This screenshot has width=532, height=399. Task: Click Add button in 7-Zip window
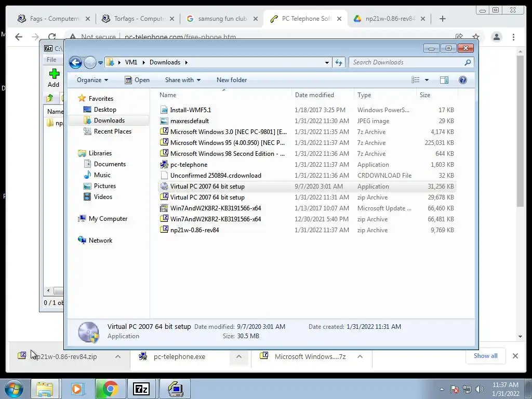[54, 78]
